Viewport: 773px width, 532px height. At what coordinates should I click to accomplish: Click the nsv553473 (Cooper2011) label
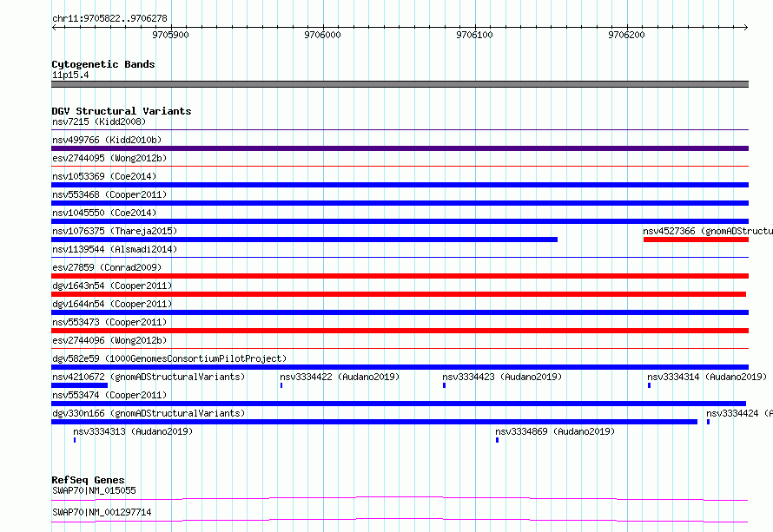point(109,322)
